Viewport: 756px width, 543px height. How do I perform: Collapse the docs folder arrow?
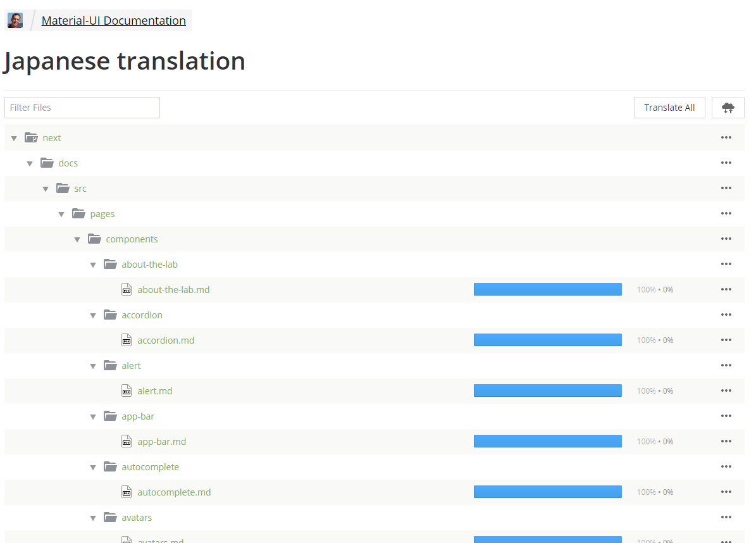tap(30, 164)
